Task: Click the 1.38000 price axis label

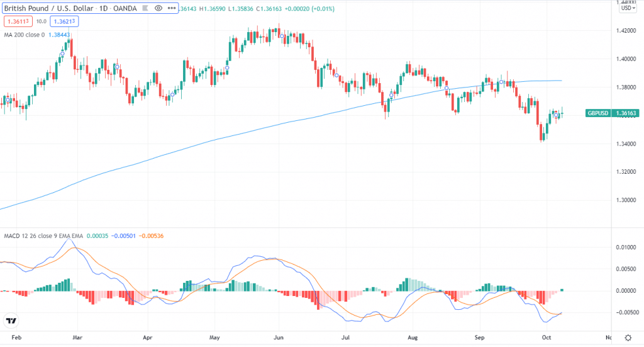Action: 626,87
